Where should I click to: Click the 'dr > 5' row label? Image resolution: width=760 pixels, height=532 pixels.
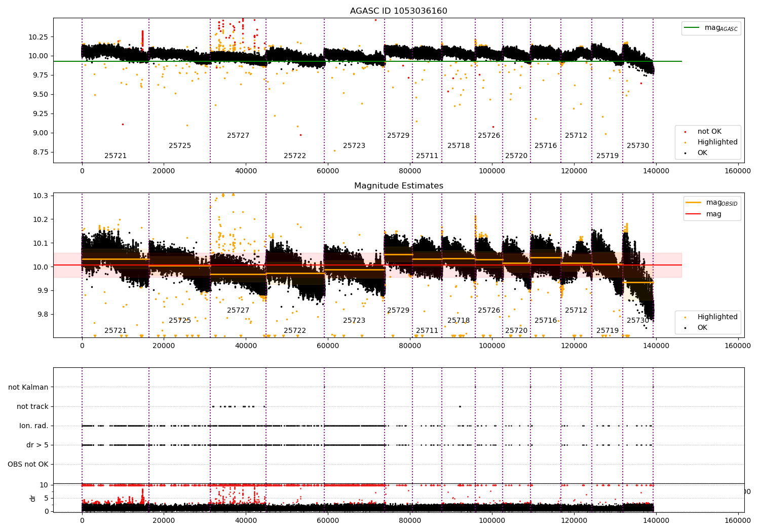click(x=37, y=445)
